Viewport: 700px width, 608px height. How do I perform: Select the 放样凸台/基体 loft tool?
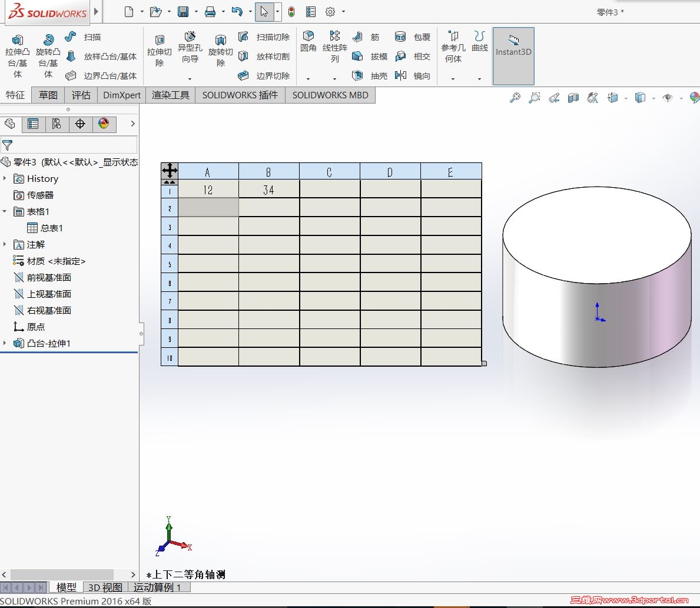[101, 57]
